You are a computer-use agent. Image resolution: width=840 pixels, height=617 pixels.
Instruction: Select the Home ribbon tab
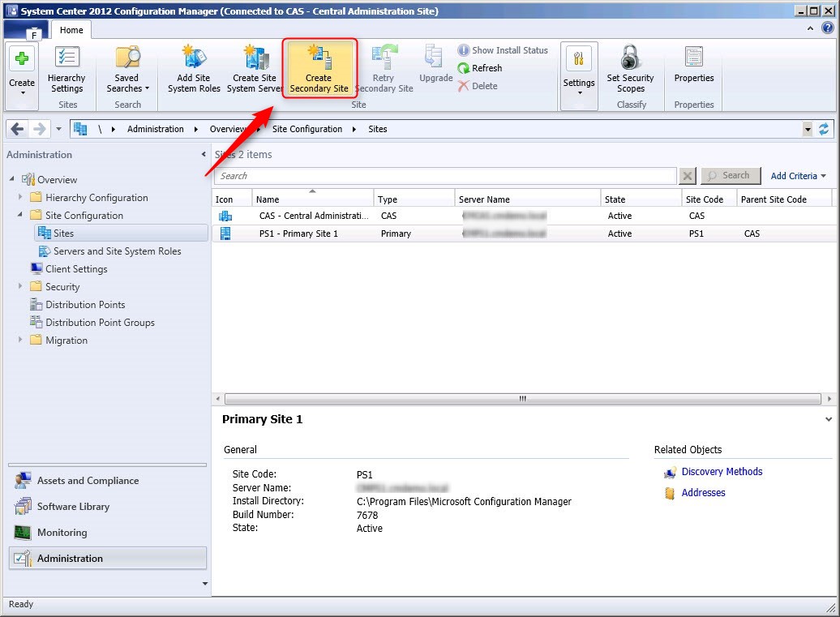point(71,30)
